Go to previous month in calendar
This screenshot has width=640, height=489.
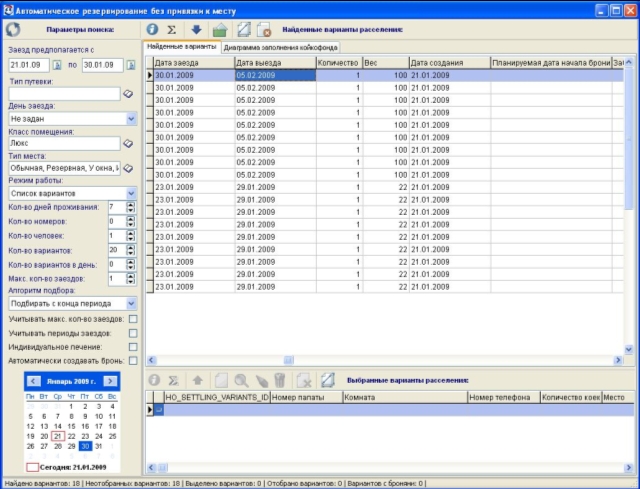coord(33,381)
